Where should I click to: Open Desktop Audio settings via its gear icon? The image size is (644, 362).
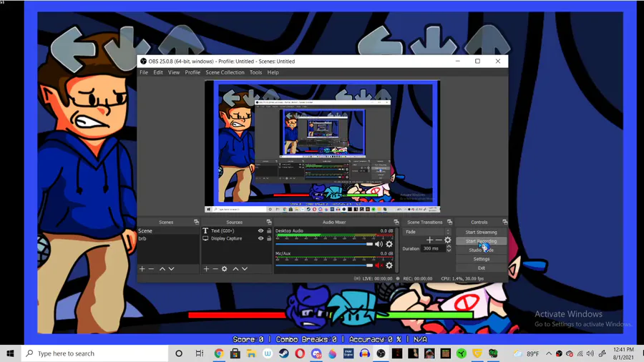[x=389, y=244]
